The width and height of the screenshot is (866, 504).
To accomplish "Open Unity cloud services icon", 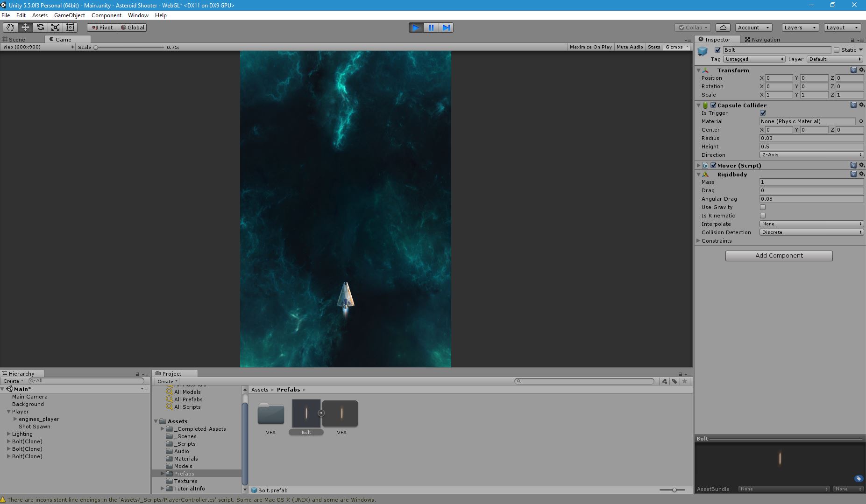I will coord(723,28).
